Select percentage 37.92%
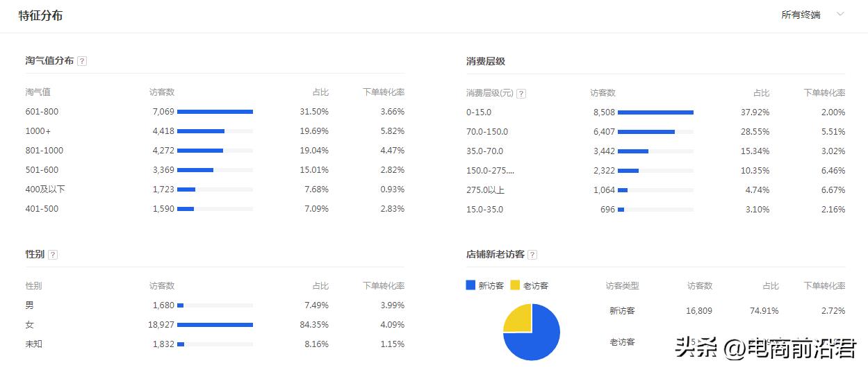 [x=755, y=112]
